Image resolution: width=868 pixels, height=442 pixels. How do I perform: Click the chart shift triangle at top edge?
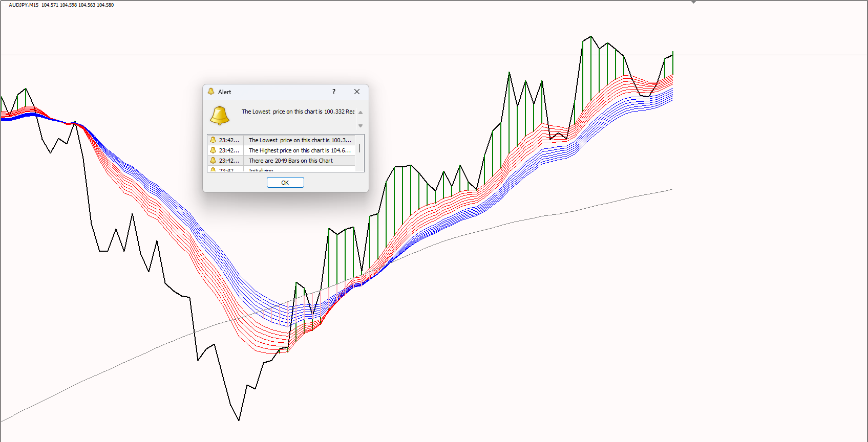point(693,3)
